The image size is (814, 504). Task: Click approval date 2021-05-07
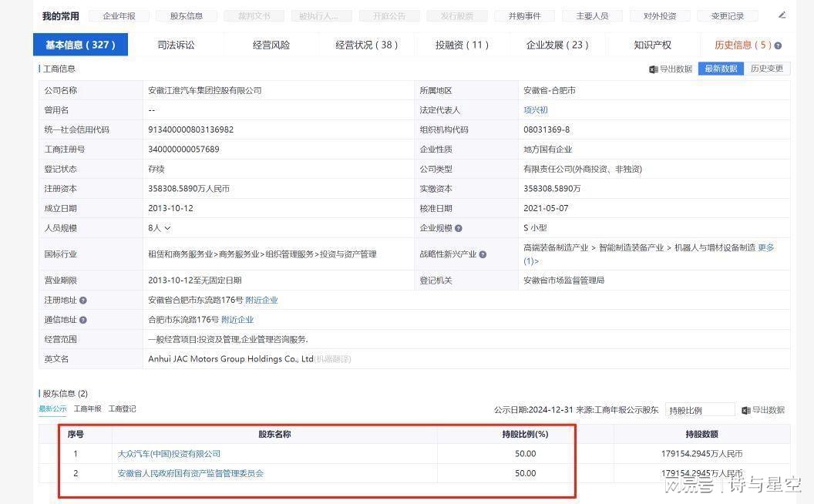point(546,208)
